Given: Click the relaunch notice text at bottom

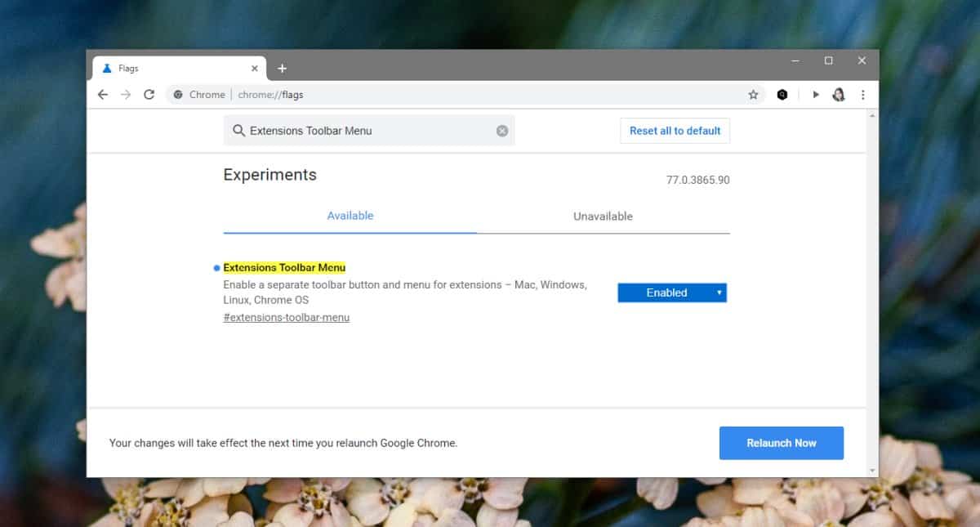Looking at the screenshot, I should pyautogui.click(x=283, y=443).
